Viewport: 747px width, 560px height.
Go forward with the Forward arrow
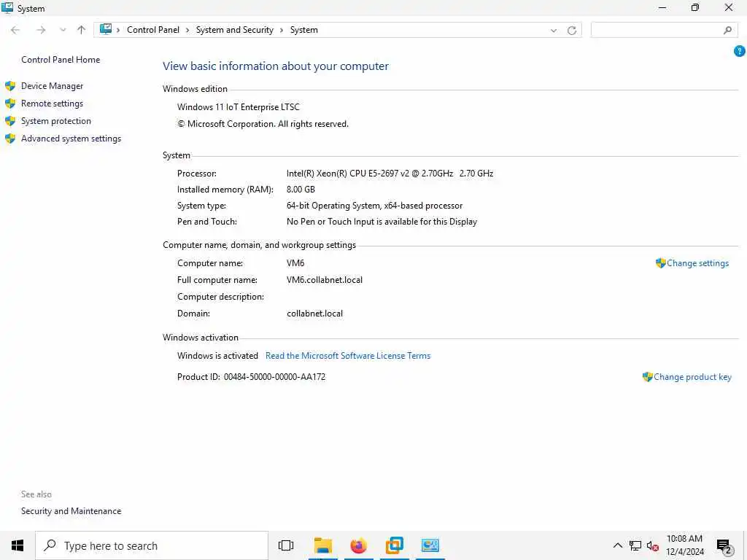[41, 30]
